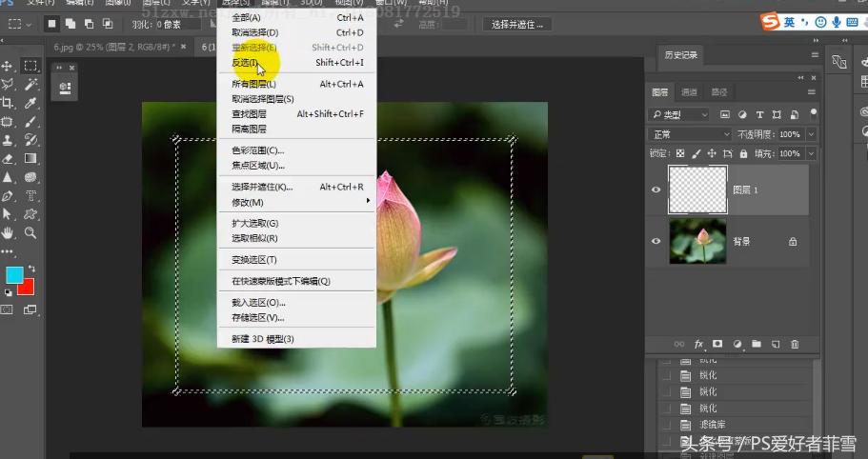The width and height of the screenshot is (868, 459).
Task: Filter for pixel layers
Action: point(725,114)
